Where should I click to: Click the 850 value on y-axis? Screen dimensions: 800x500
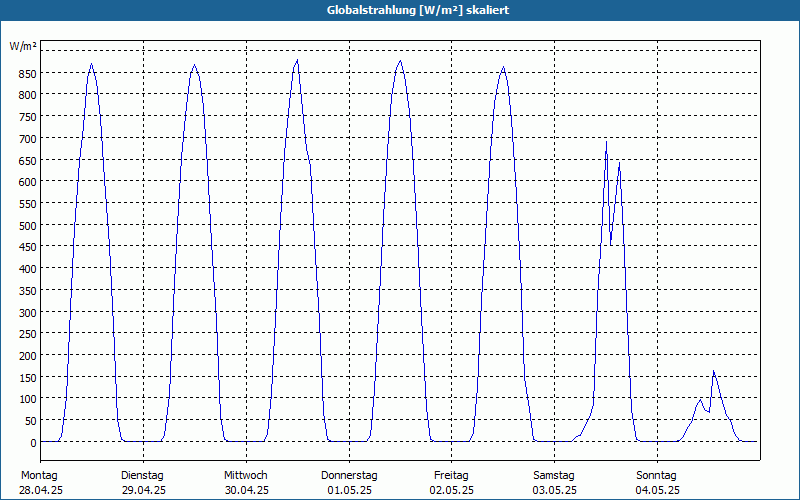point(27,74)
